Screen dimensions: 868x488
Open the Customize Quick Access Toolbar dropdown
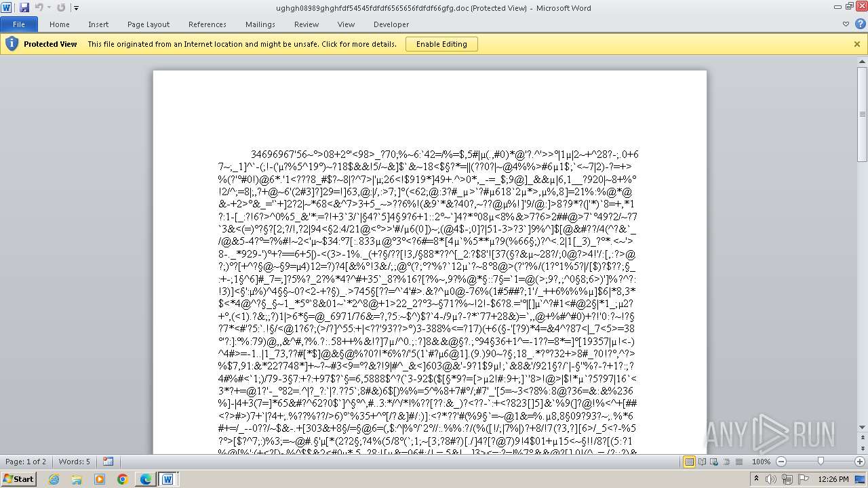76,8
